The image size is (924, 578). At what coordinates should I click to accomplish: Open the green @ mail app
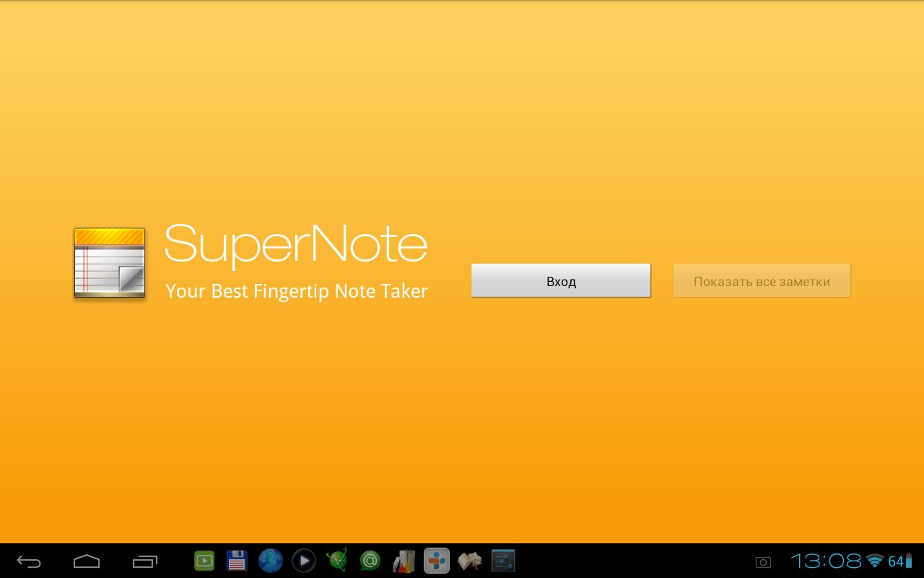click(x=370, y=561)
